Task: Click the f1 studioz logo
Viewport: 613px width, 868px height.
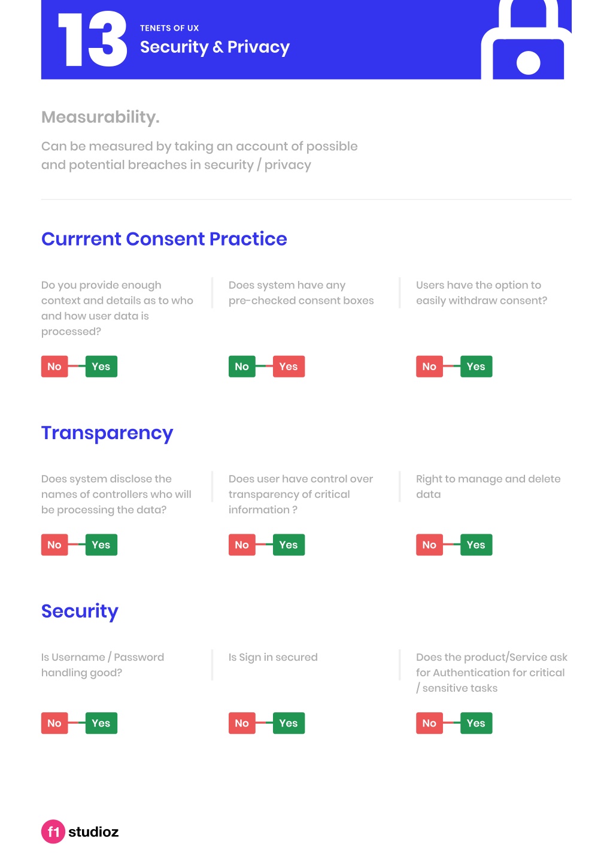Action: pos(80,831)
